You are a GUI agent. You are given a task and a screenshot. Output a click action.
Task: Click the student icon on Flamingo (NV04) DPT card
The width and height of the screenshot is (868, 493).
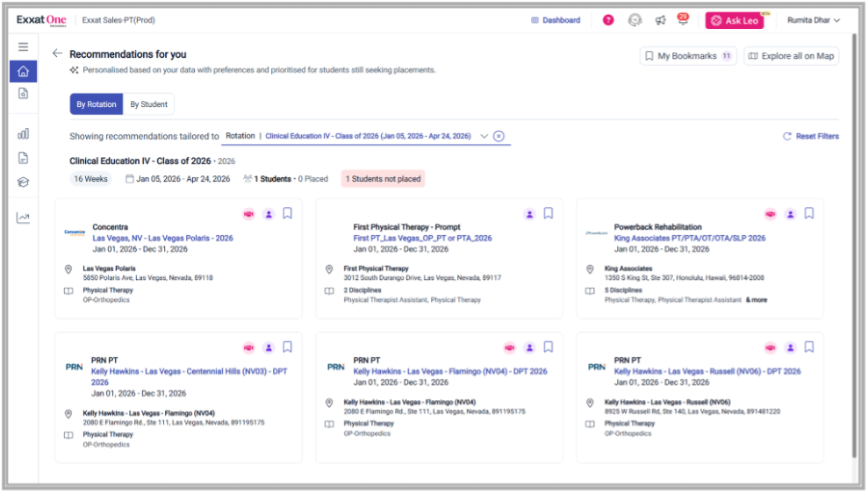click(530, 348)
